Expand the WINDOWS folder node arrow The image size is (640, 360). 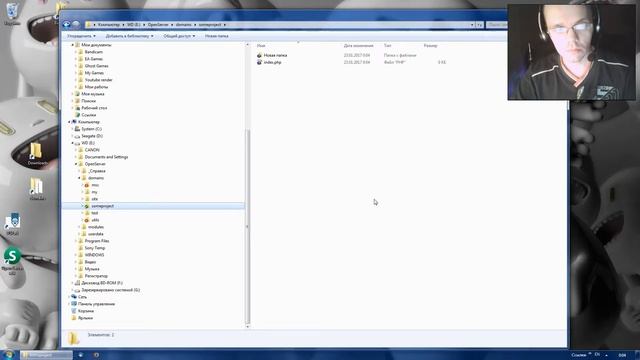76,255
